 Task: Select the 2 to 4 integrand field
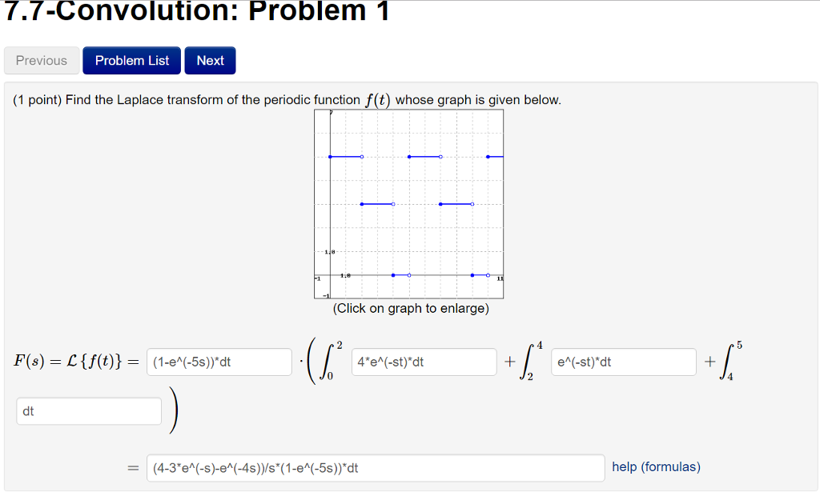(623, 362)
